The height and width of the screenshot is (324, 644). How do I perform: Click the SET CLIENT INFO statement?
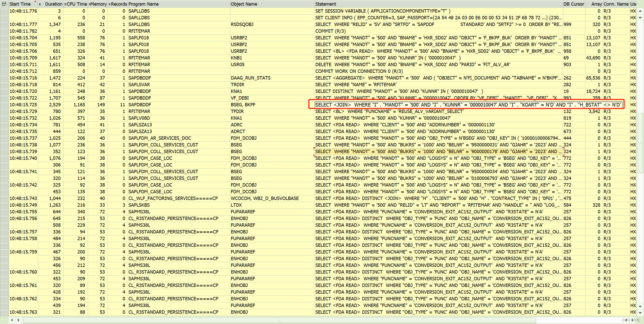[438, 18]
